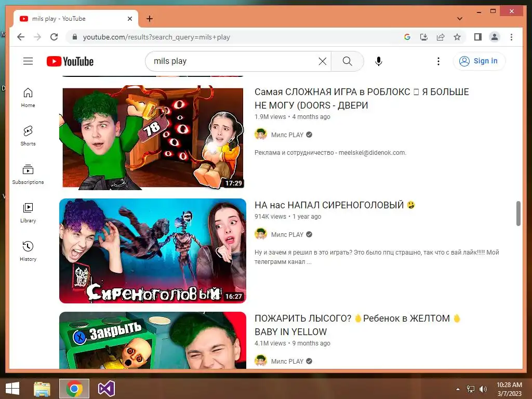Open title НА нас НАПАЛ СИРЕНОГОЛОВЫЙ
The height and width of the screenshot is (399, 532).
click(x=335, y=205)
